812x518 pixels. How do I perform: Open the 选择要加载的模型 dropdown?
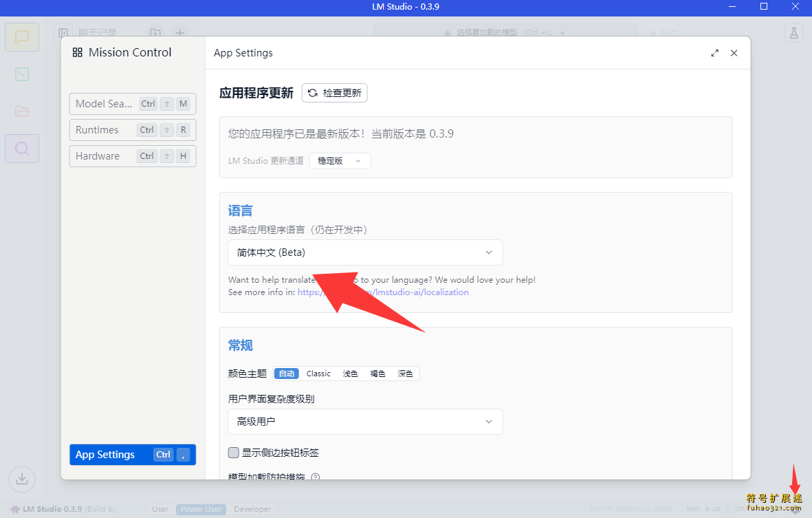point(505,32)
